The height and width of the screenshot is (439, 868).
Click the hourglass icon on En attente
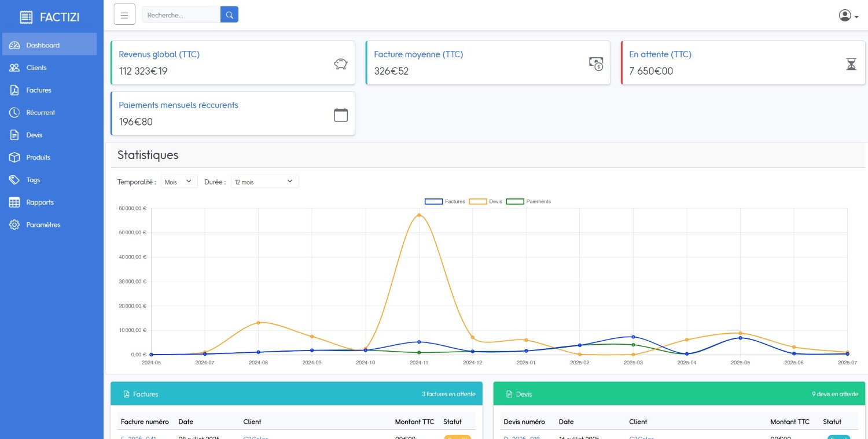(x=851, y=64)
